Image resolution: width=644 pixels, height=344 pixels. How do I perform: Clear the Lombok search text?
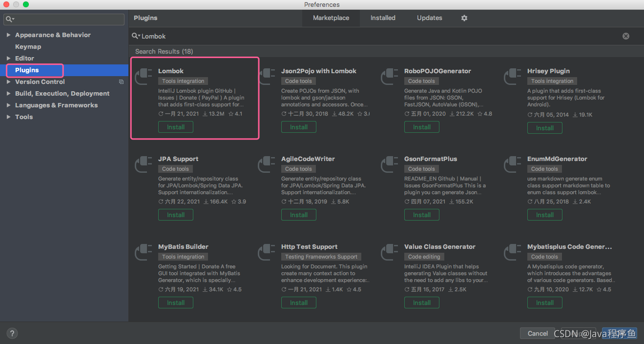(x=626, y=36)
